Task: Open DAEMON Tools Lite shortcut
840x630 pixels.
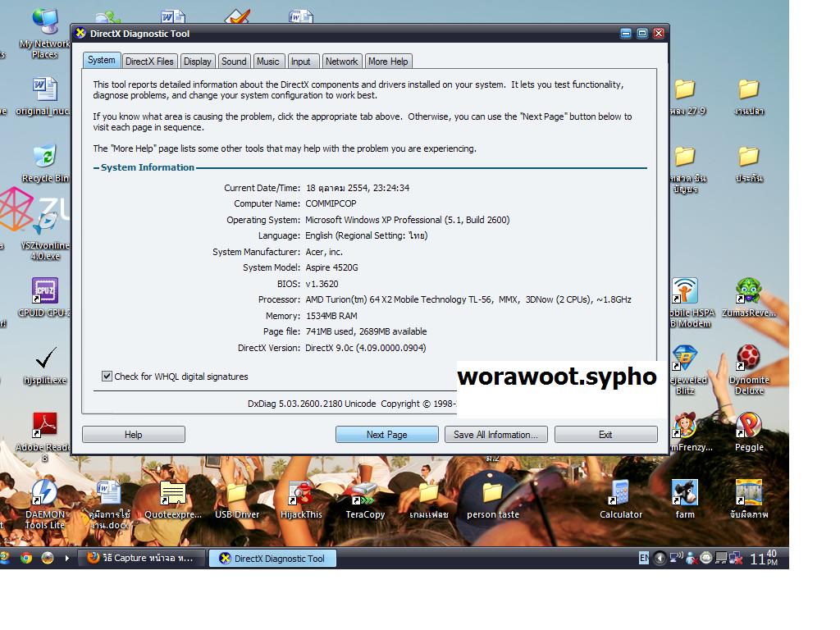Action: coord(44,495)
